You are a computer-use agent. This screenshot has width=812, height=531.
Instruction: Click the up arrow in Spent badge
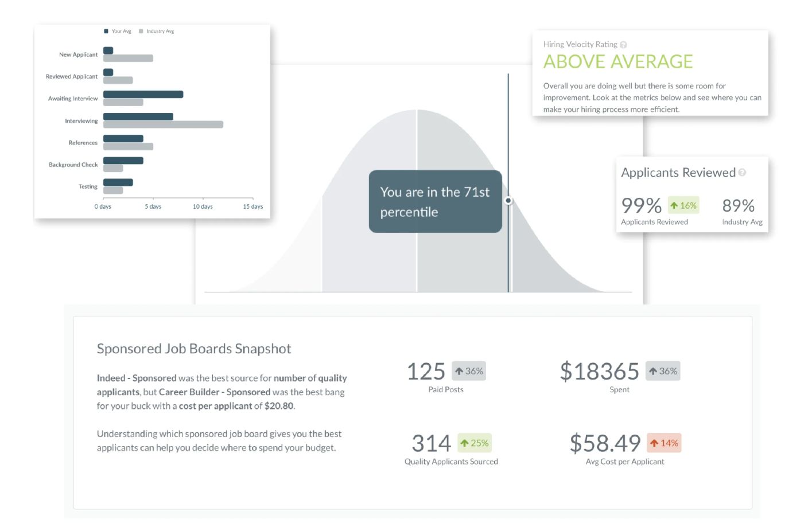click(x=653, y=371)
